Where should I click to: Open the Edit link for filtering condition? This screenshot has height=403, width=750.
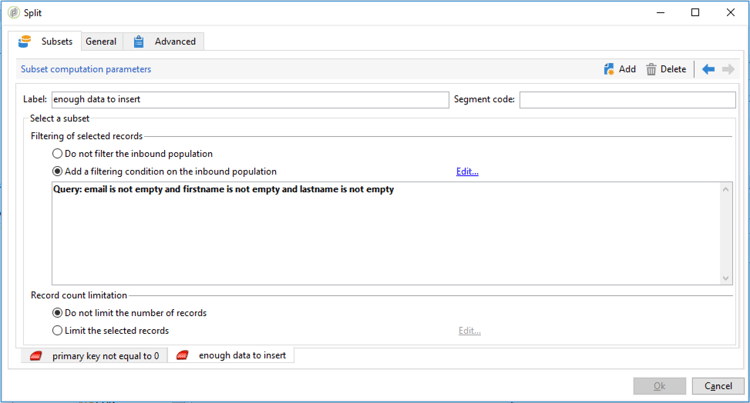[467, 171]
